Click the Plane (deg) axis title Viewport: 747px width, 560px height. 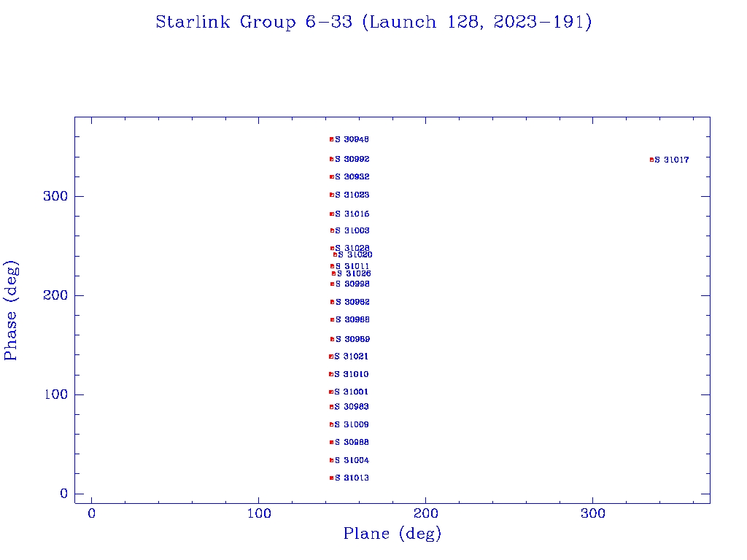[392, 534]
